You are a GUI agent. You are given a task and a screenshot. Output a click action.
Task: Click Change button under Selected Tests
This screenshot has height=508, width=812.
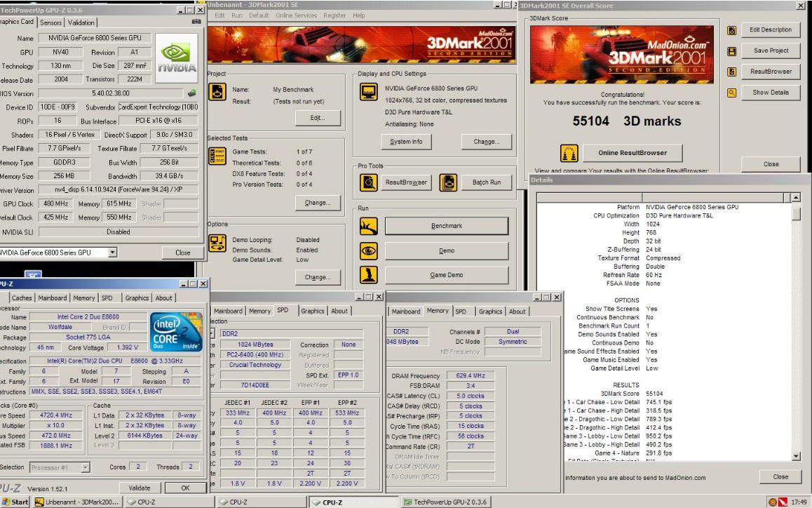coord(318,203)
